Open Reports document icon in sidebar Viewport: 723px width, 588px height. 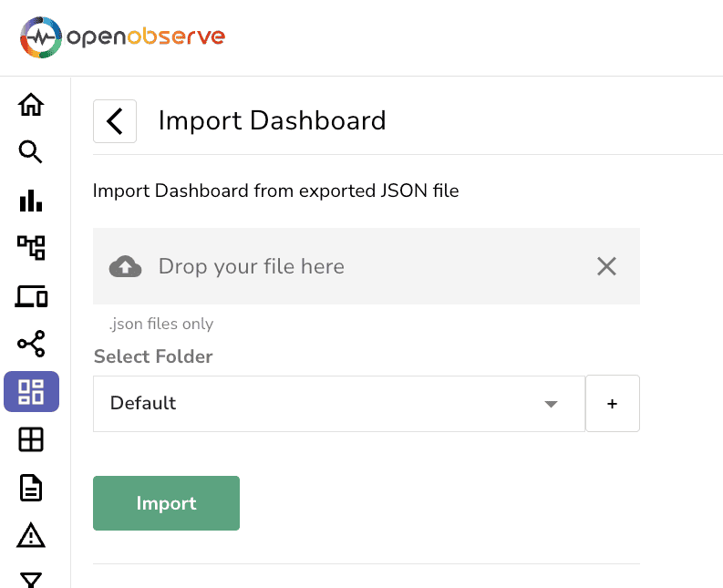(31, 488)
